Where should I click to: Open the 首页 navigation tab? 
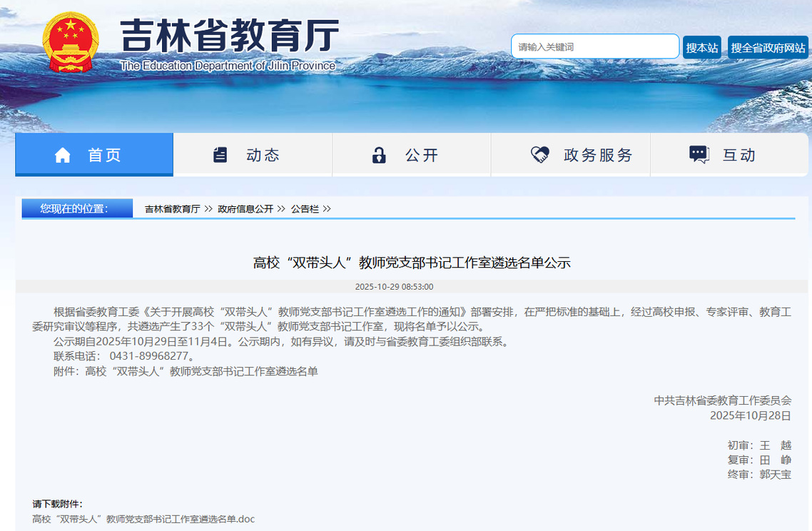coord(104,155)
